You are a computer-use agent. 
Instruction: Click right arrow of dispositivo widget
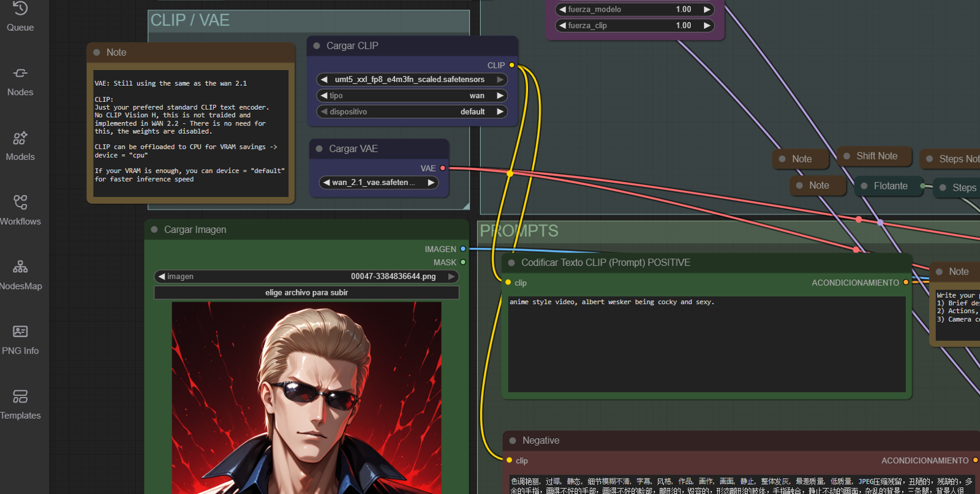500,112
